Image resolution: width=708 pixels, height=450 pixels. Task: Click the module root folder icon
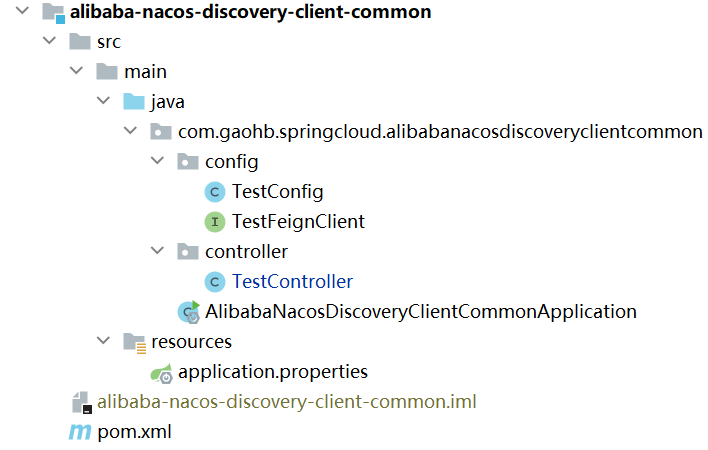pyautogui.click(x=53, y=13)
